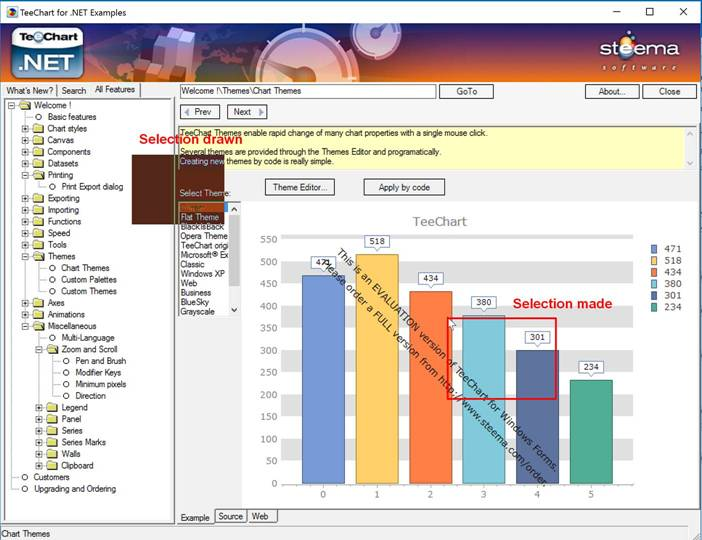The image size is (702, 540).
Task: Select Direction tree entry
Action: (x=90, y=396)
